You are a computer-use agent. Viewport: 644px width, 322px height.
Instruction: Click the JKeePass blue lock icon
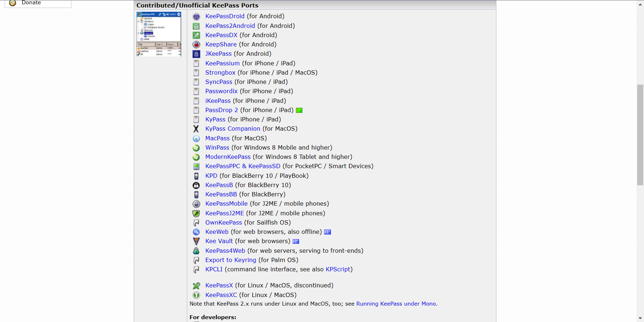point(196,54)
